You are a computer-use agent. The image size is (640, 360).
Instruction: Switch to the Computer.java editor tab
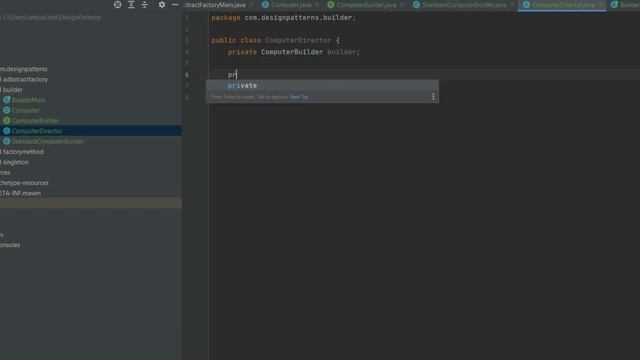click(291, 5)
